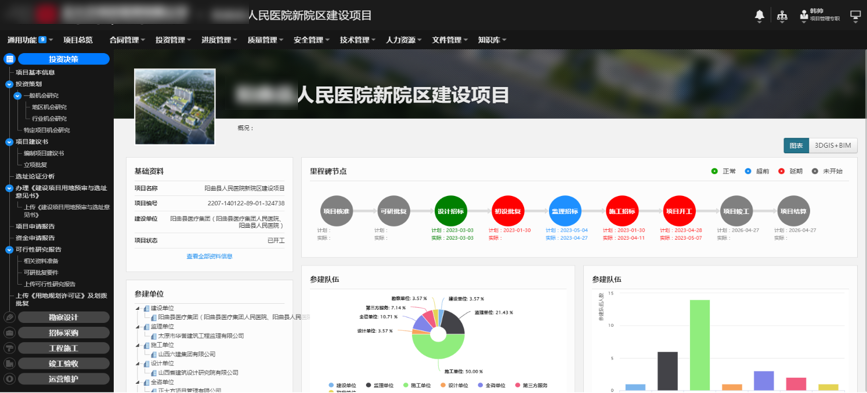Go to 项目总览 page
The width and height of the screenshot is (867, 393).
click(78, 40)
